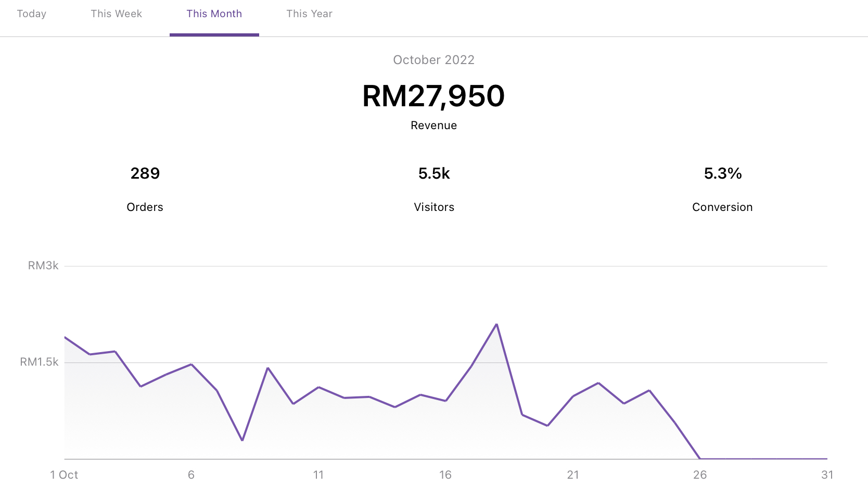
Task: Click the Visitors label
Action: (433, 207)
